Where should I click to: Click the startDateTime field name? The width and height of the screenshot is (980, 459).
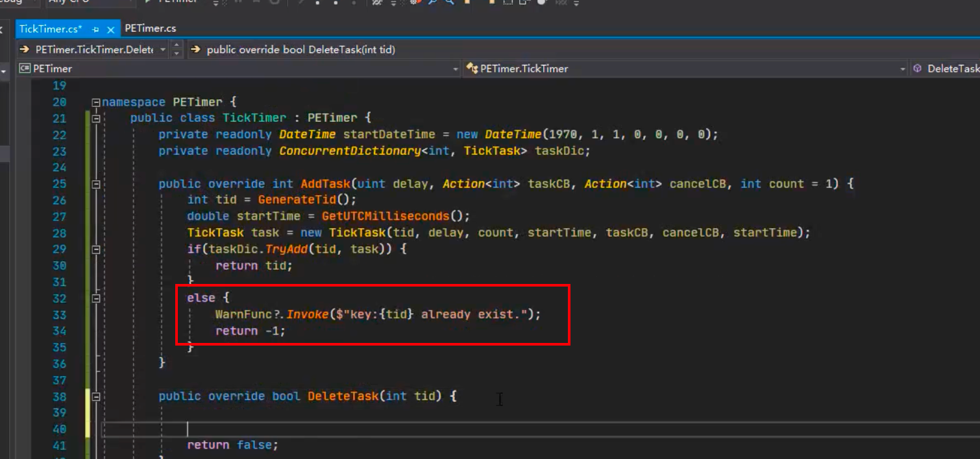click(x=389, y=135)
